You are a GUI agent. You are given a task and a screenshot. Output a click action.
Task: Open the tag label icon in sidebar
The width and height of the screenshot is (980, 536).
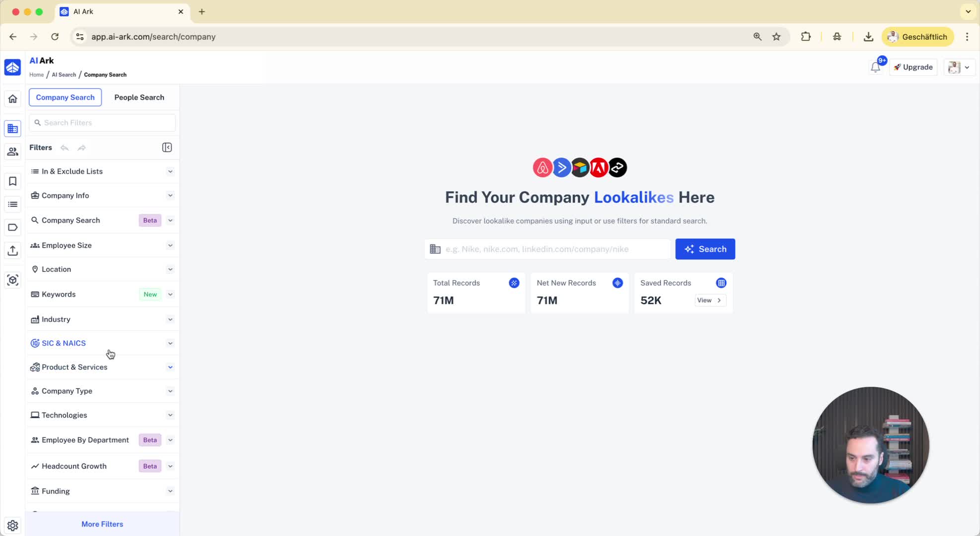point(12,227)
